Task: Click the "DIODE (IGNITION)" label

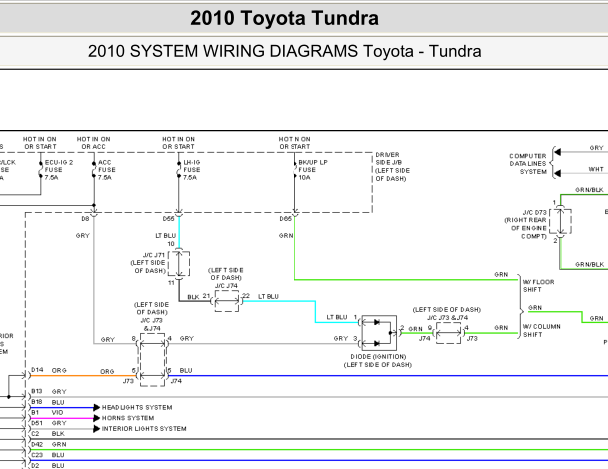Action: tap(378, 357)
